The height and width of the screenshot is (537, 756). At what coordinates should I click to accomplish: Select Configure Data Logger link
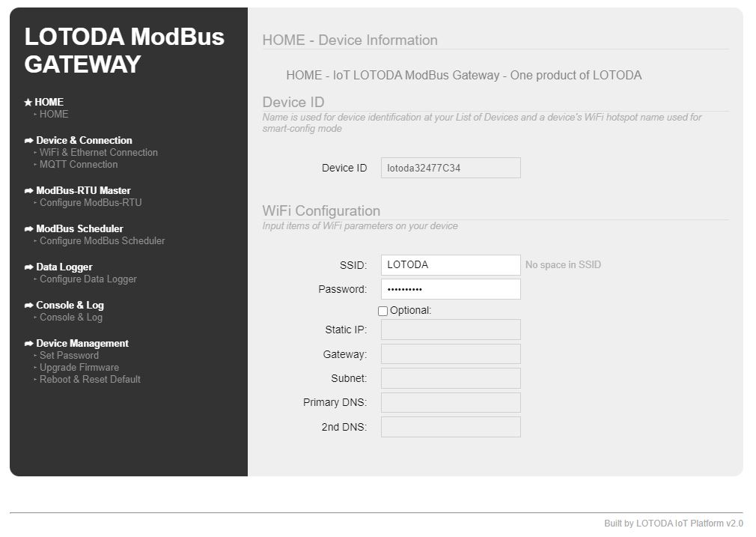(x=88, y=279)
